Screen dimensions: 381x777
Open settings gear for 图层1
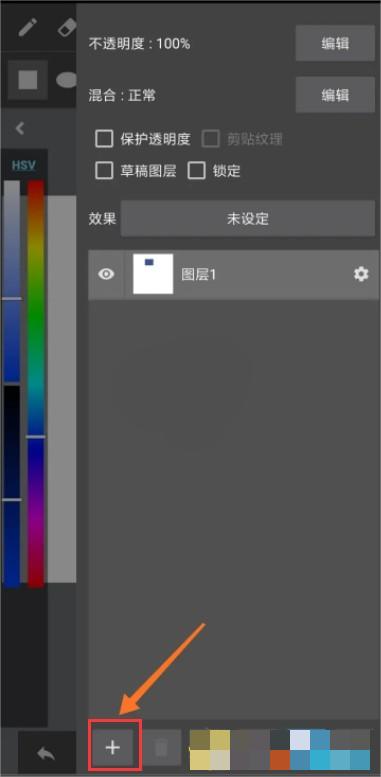click(x=361, y=274)
